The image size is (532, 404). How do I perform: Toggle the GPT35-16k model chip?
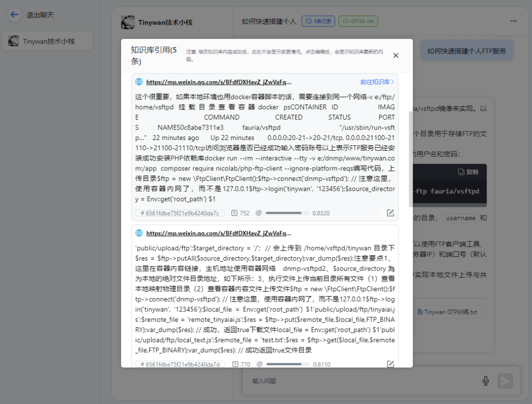pos(358,21)
